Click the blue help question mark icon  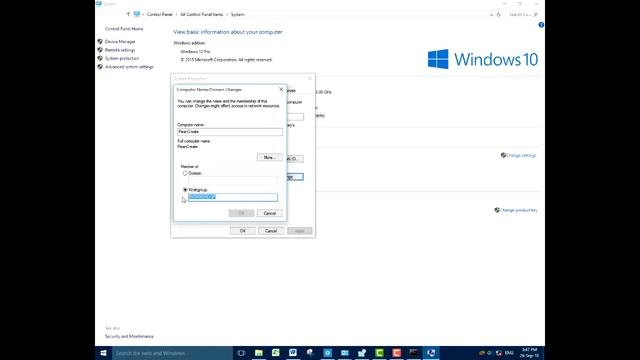tap(541, 25)
